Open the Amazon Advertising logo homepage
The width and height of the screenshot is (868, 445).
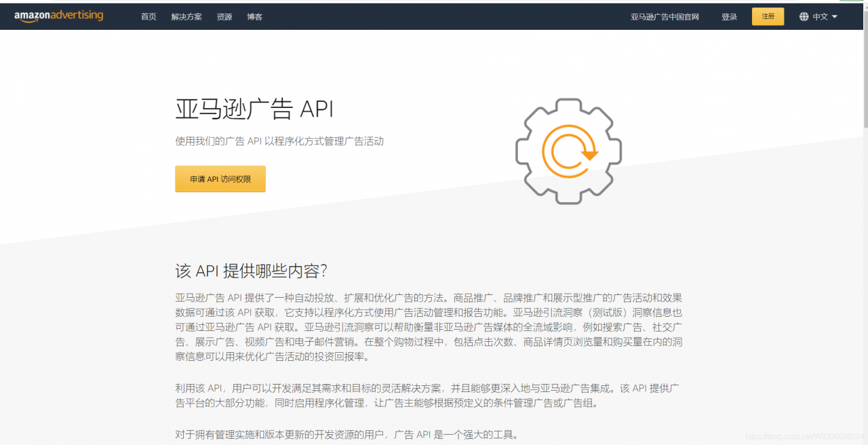pyautogui.click(x=58, y=16)
